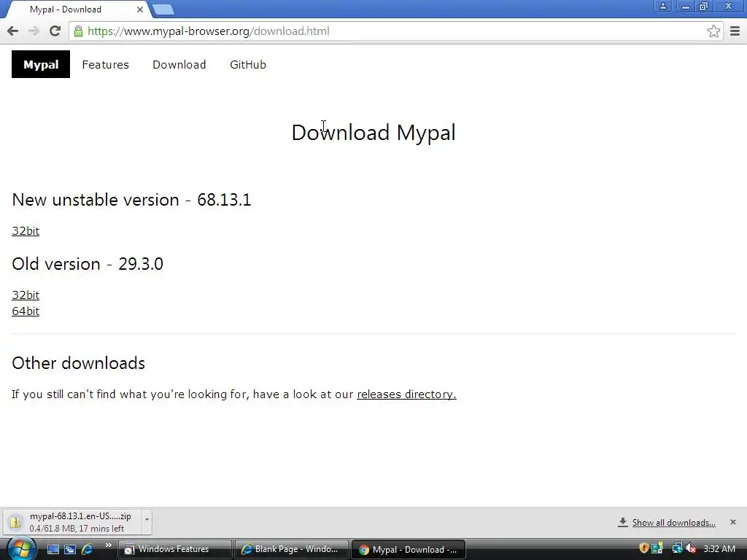
Task: Open the Mypal home logo link
Action: pos(41,64)
